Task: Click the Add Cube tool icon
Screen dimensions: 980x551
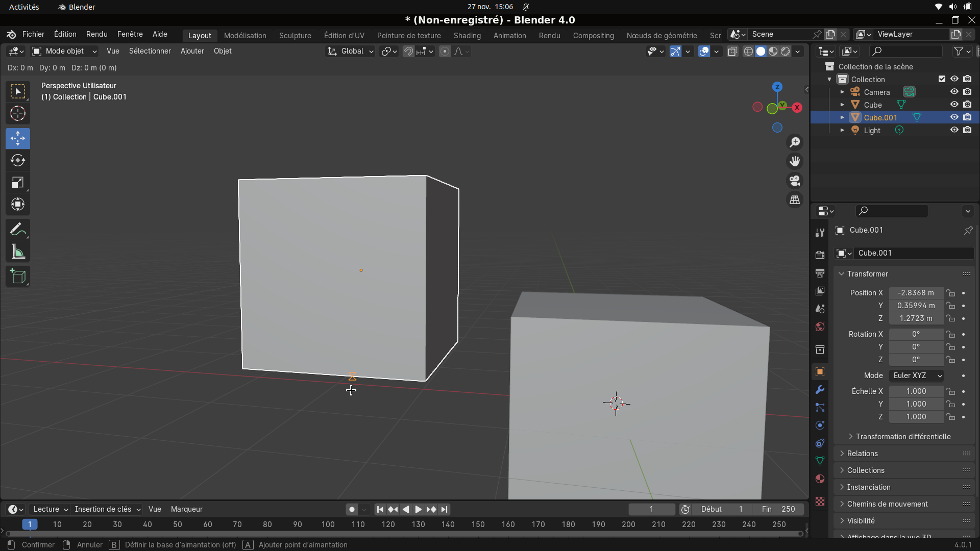Action: pos(18,277)
